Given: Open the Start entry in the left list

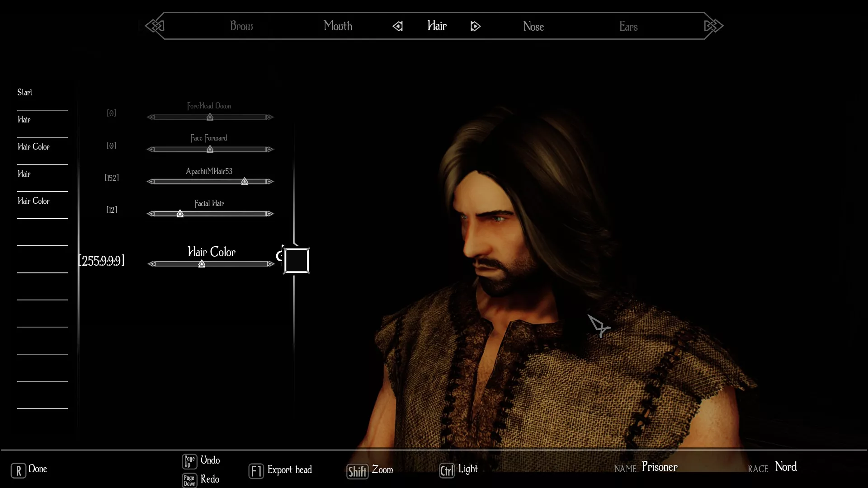Looking at the screenshot, I should coord(25,92).
